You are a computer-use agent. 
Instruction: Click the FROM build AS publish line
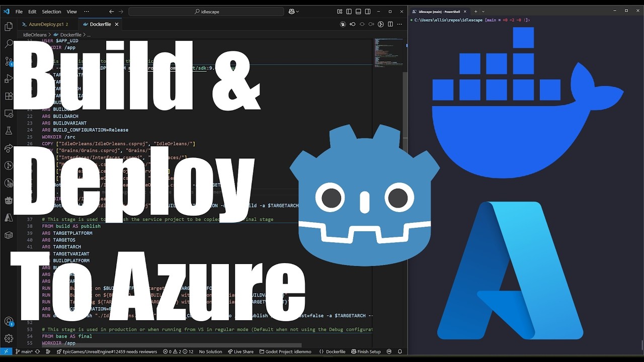click(71, 226)
